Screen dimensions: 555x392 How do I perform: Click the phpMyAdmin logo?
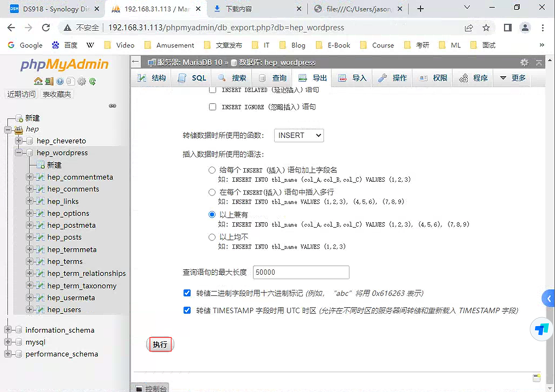64,64
